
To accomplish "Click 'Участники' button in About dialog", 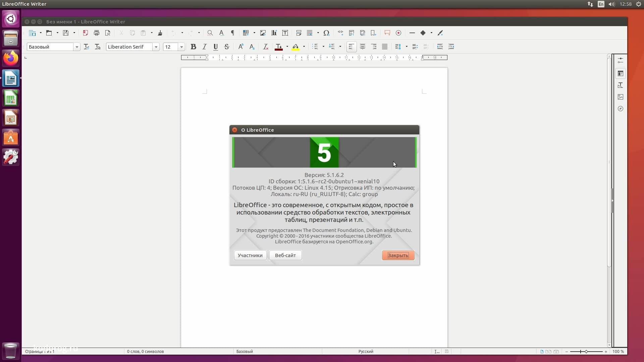I will [x=250, y=255].
